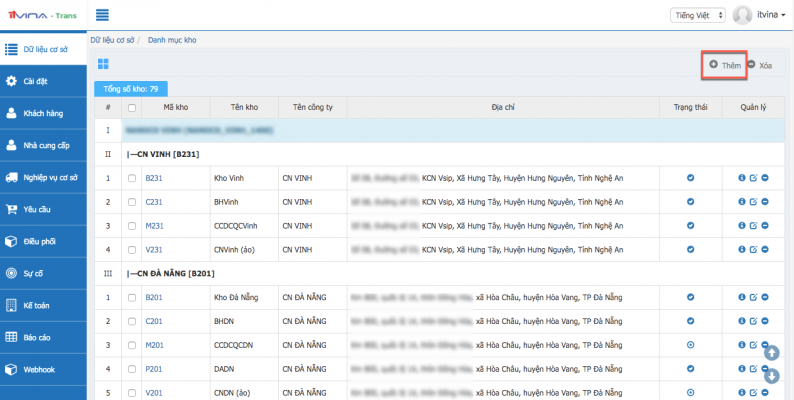Screen dimensions: 794x400
Task: Tick the select-all checkbox in table header
Action: click(x=132, y=107)
